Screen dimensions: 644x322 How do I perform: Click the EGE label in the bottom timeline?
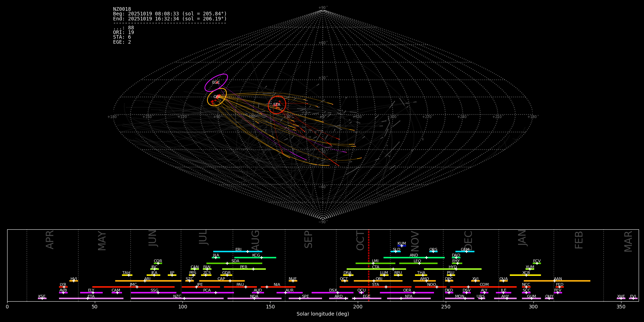367,297
